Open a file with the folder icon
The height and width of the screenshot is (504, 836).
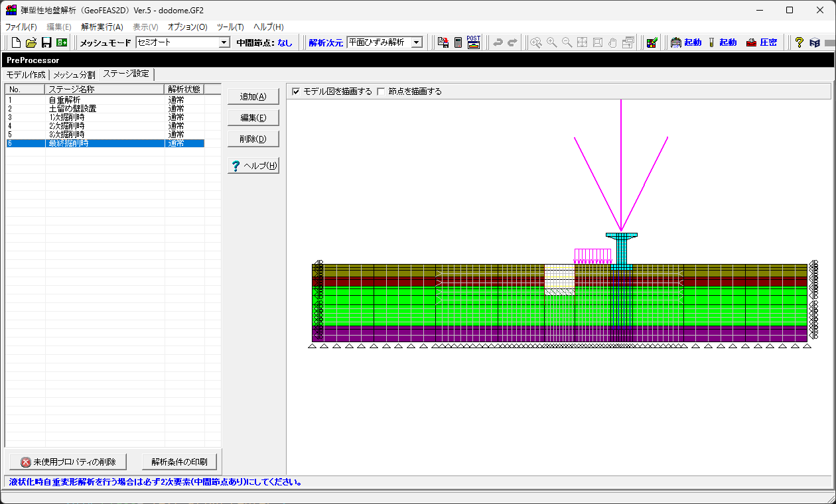pyautogui.click(x=31, y=42)
